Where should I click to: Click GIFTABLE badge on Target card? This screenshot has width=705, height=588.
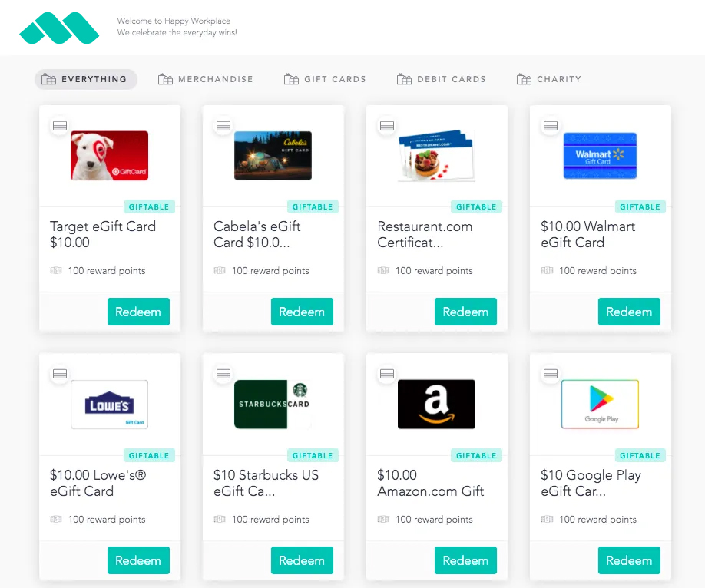point(149,206)
